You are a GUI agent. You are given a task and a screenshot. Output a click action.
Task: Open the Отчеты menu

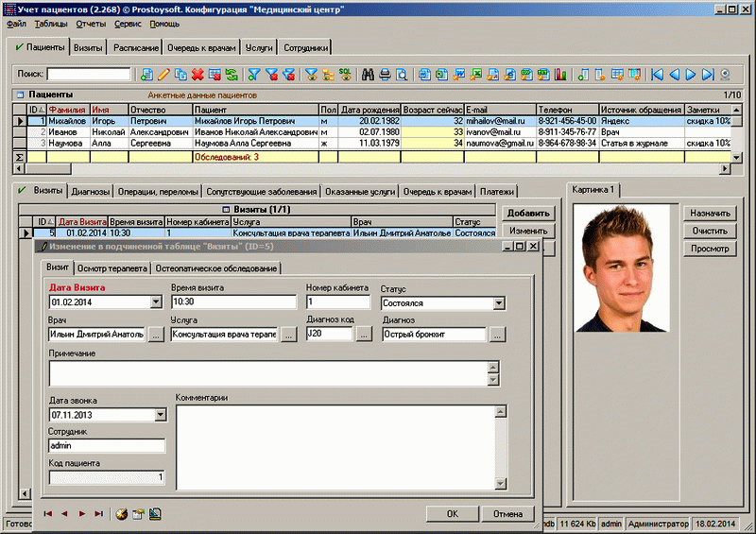coord(91,23)
